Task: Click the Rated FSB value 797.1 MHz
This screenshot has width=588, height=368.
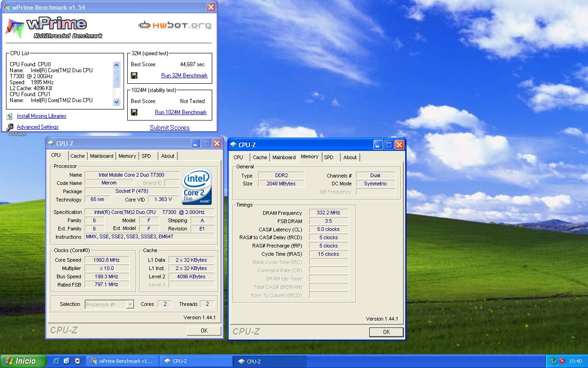Action: [107, 284]
